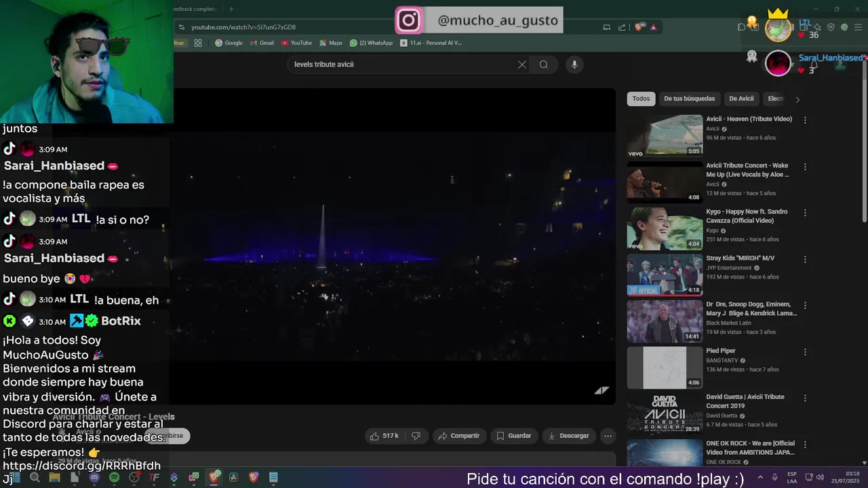Screen dimensions: 868x488
Task: Click the microphone tray icon
Action: [x=774, y=477]
